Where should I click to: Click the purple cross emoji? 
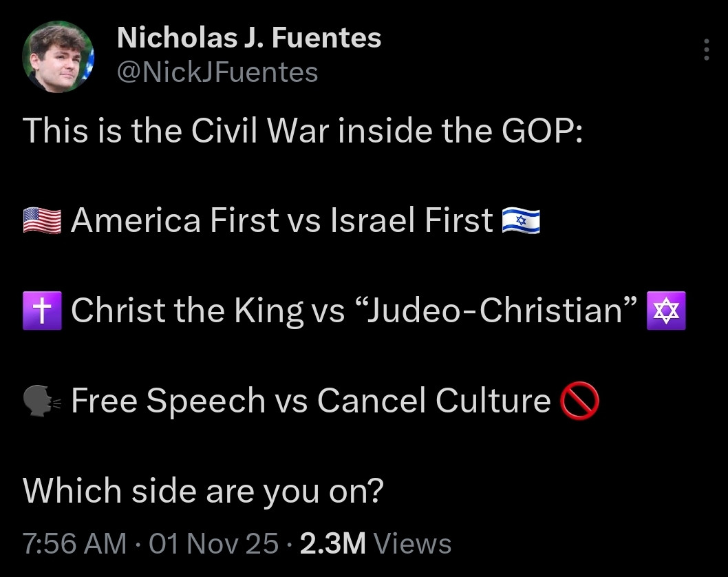tap(42, 311)
